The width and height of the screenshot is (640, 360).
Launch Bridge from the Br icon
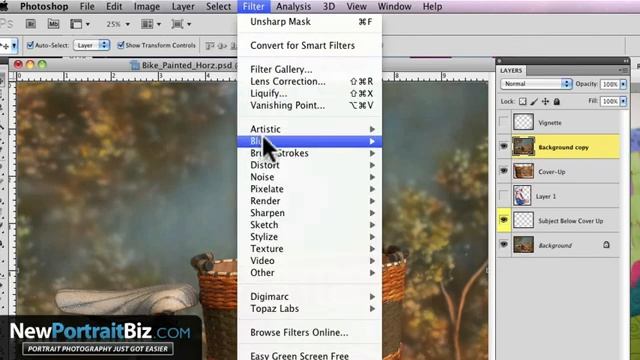(31, 24)
